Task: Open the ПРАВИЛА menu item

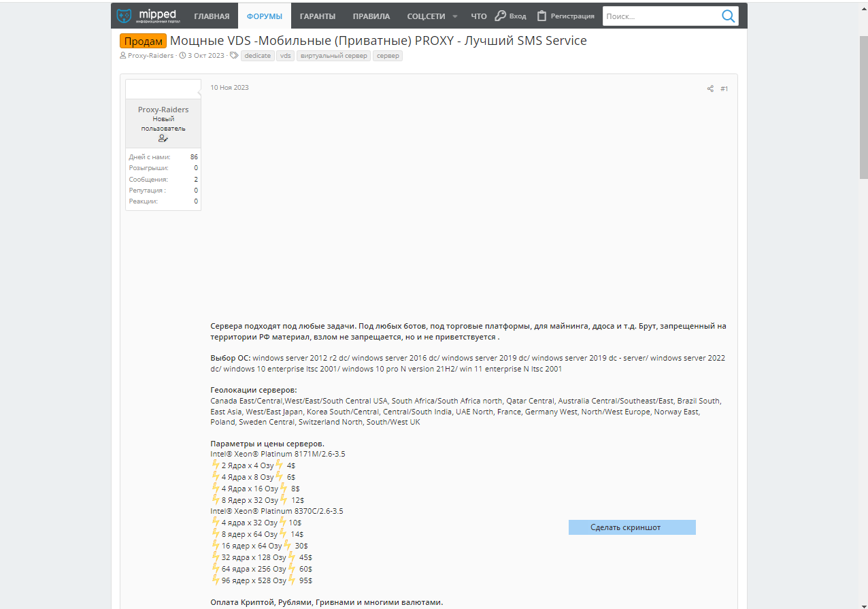Action: pos(371,16)
